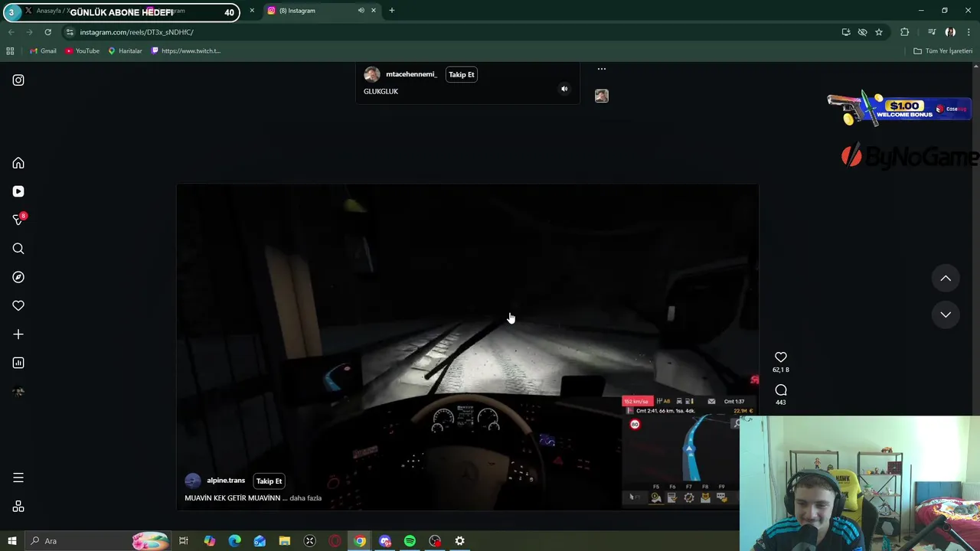Go to the previous reel arrow
The height and width of the screenshot is (551, 980).
pos(946,279)
